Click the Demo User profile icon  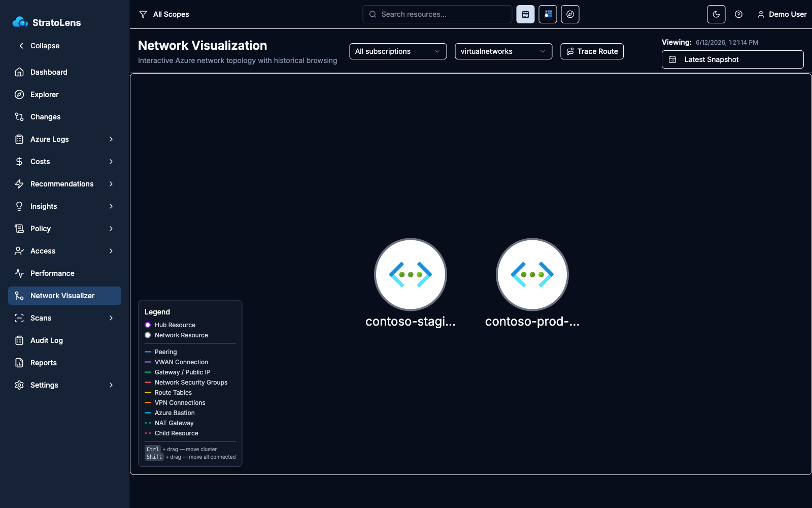coord(761,14)
